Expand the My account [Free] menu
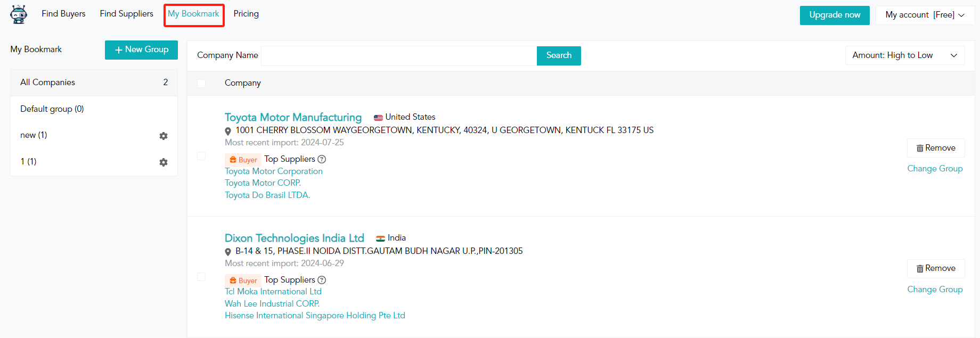980x338 pixels. tap(925, 15)
